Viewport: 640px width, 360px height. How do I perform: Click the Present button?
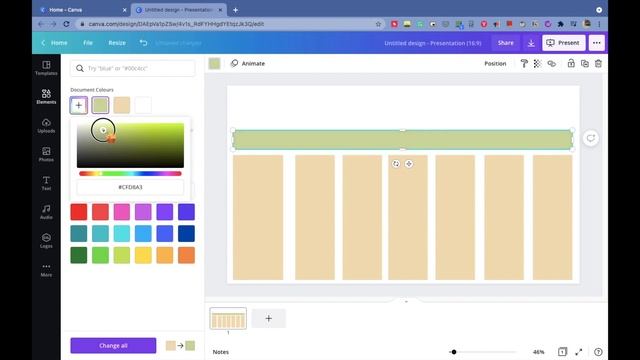pyautogui.click(x=563, y=43)
